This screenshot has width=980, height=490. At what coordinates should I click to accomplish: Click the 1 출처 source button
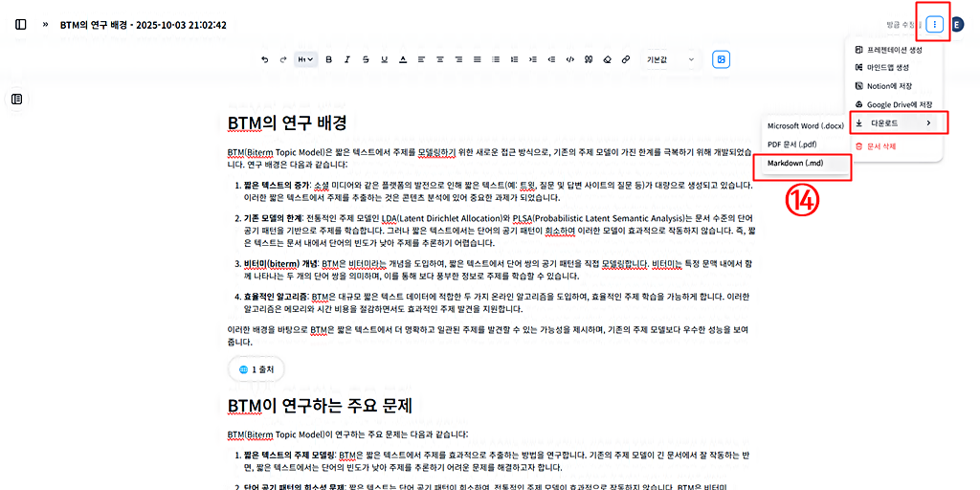256,370
